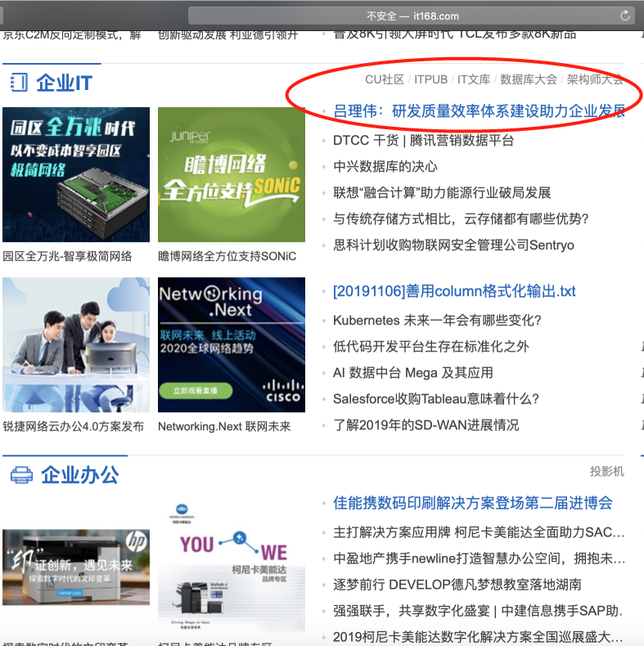The width and height of the screenshot is (644, 646).
Task: Open article 与传统存储方式相比，云存储都有哪些优势
Action: tap(461, 219)
